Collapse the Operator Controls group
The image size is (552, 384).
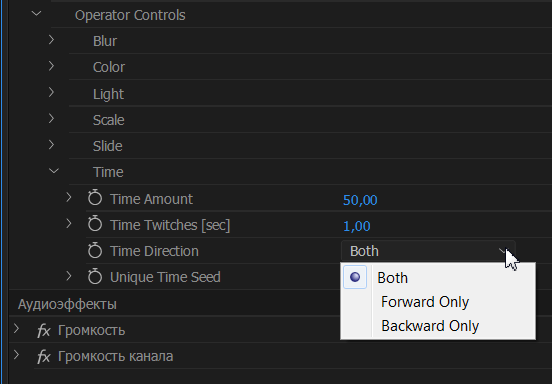(x=37, y=14)
